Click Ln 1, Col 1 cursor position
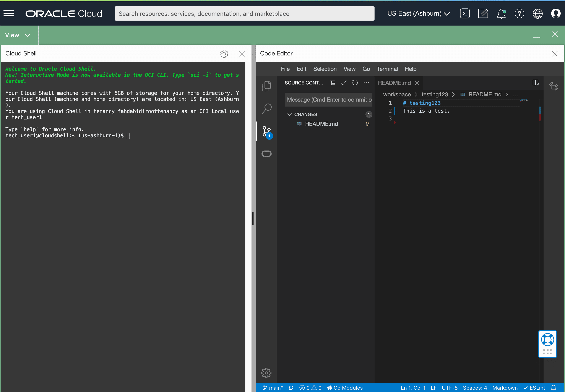 coord(413,388)
